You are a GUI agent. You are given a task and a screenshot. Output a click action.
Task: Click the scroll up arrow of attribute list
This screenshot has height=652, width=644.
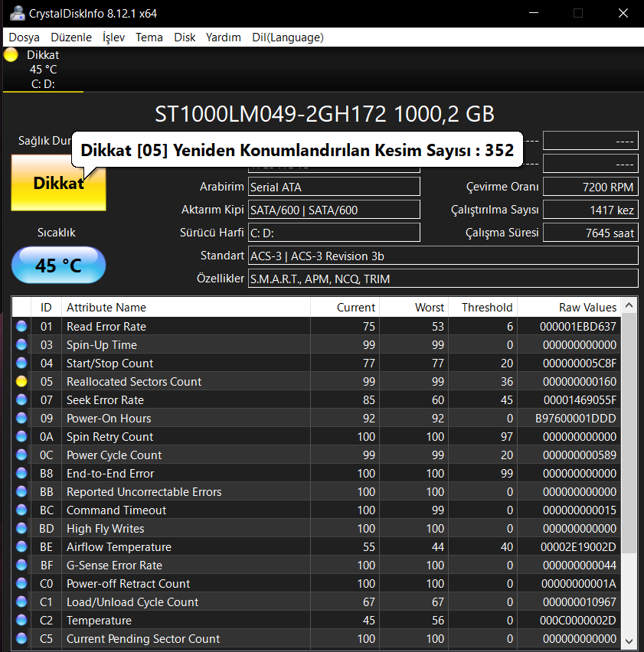pos(629,305)
